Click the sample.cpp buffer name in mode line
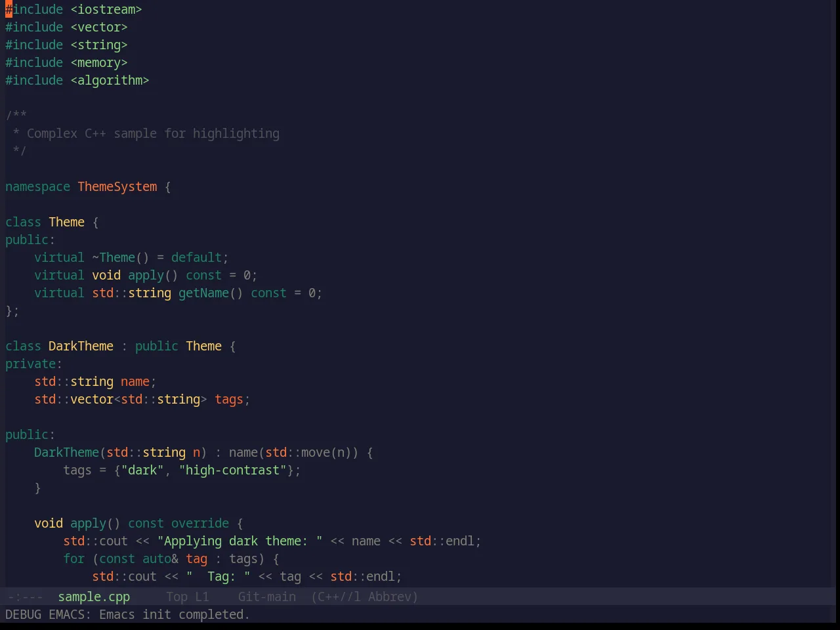The image size is (840, 630). click(x=94, y=597)
